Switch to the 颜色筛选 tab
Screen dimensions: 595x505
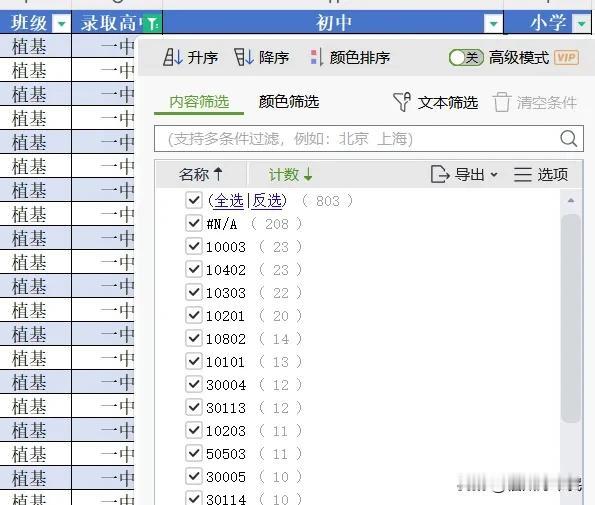click(289, 102)
